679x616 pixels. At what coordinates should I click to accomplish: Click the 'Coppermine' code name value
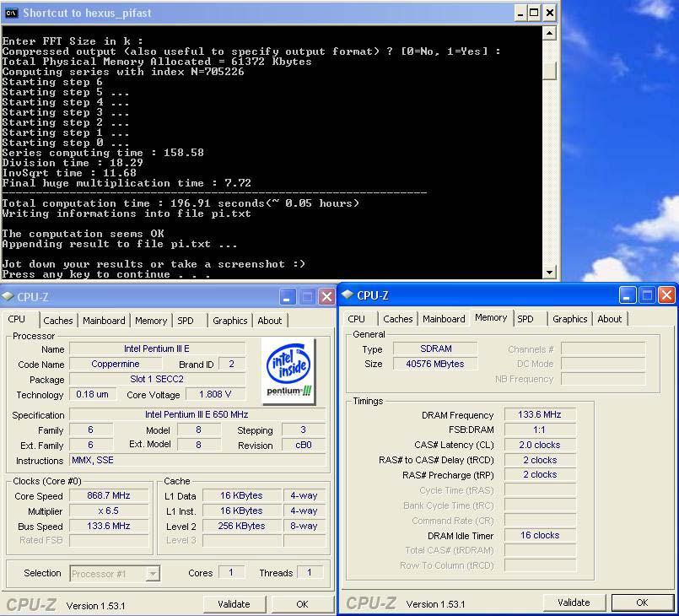(116, 364)
